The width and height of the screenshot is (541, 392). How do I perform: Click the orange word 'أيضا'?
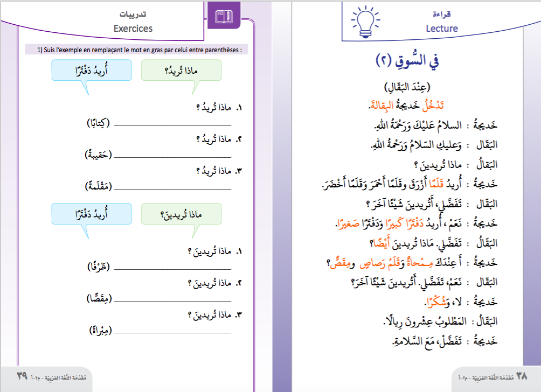[382, 243]
